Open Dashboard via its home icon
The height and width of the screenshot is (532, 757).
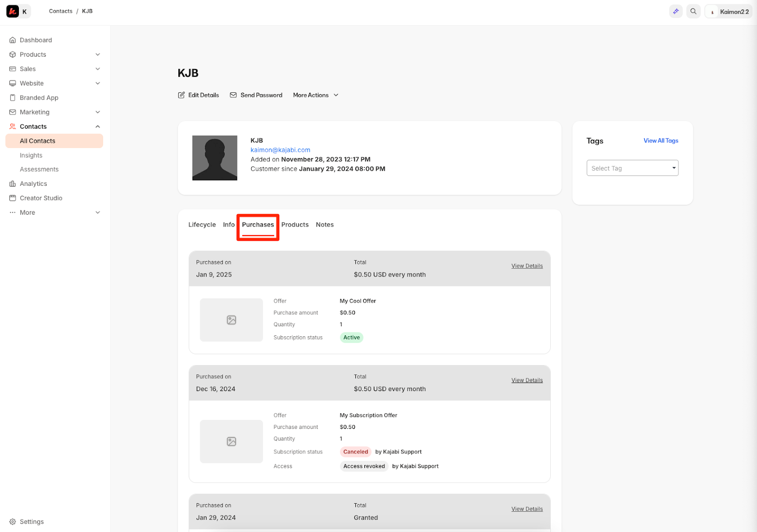[13, 40]
